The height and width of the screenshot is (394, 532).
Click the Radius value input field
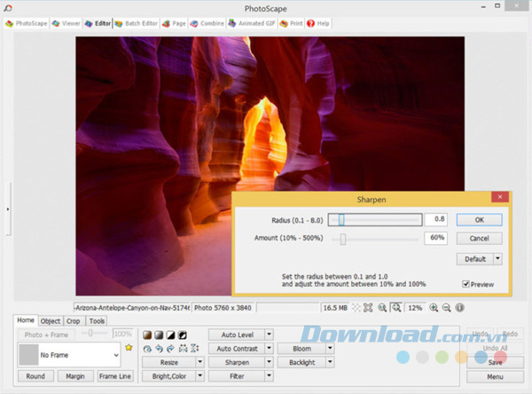pyautogui.click(x=435, y=219)
